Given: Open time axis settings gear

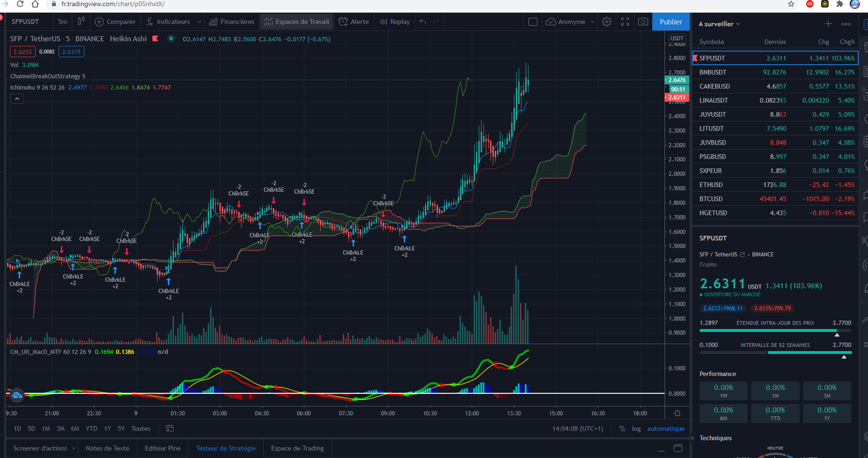Looking at the screenshot, I should tap(677, 413).
